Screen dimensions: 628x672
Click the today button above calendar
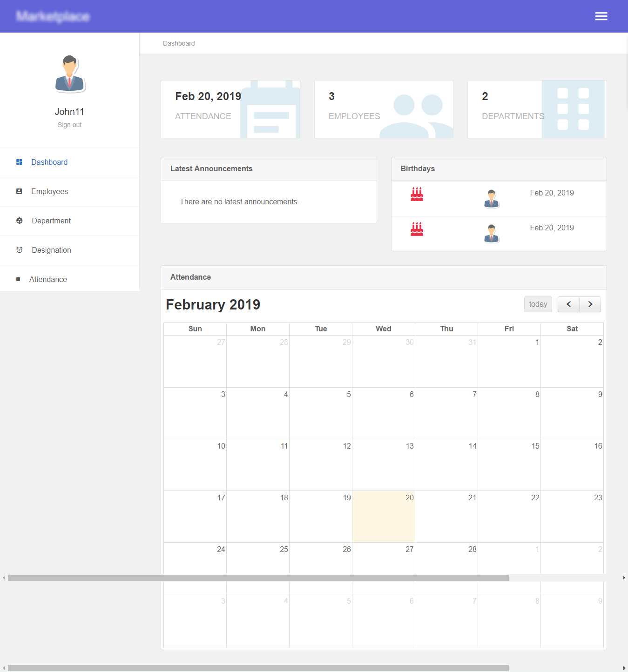[538, 304]
